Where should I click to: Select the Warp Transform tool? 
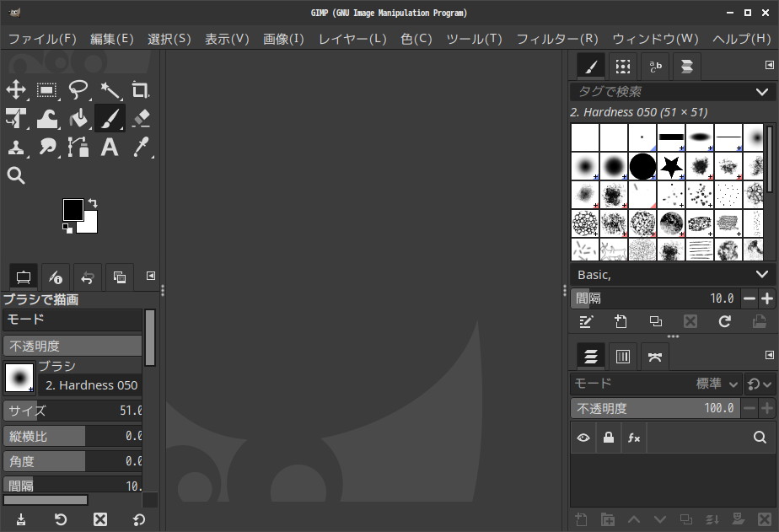pyautogui.click(x=47, y=119)
